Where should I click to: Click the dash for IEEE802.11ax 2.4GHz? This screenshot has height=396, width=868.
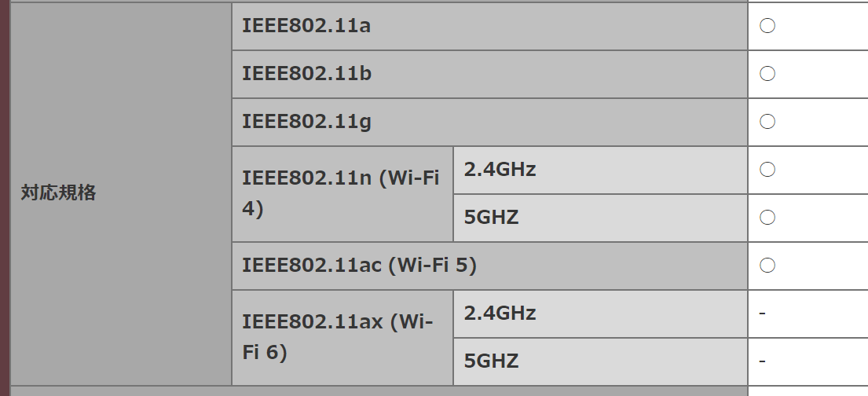point(763,313)
